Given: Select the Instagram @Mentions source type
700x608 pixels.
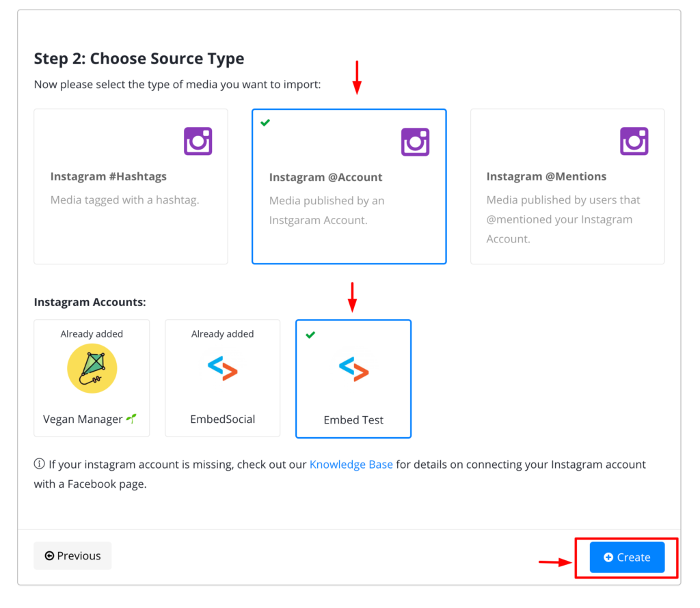Looking at the screenshot, I should click(567, 186).
